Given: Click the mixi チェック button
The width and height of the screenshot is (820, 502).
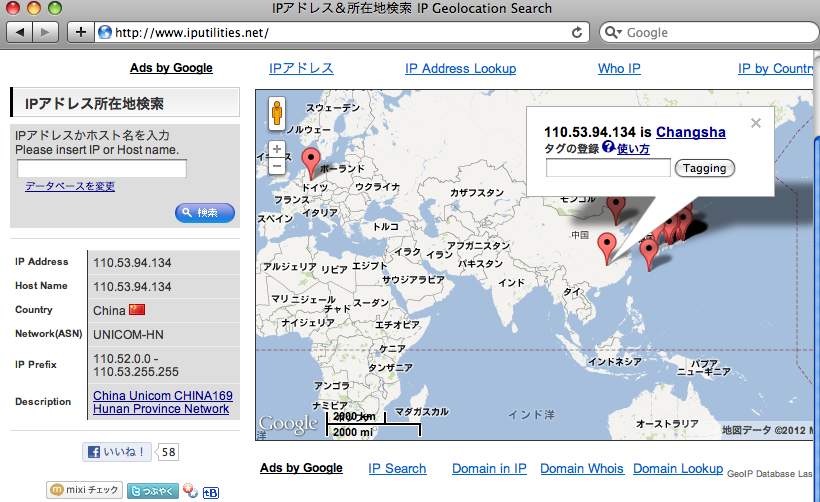Looking at the screenshot, I should 85,490.
